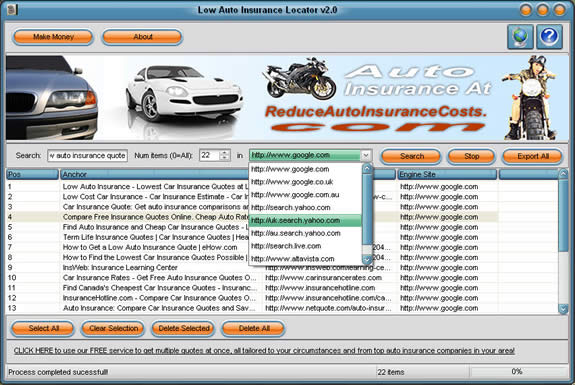
Task: Choose http://www.google.com from dropdown list
Action: (305, 169)
